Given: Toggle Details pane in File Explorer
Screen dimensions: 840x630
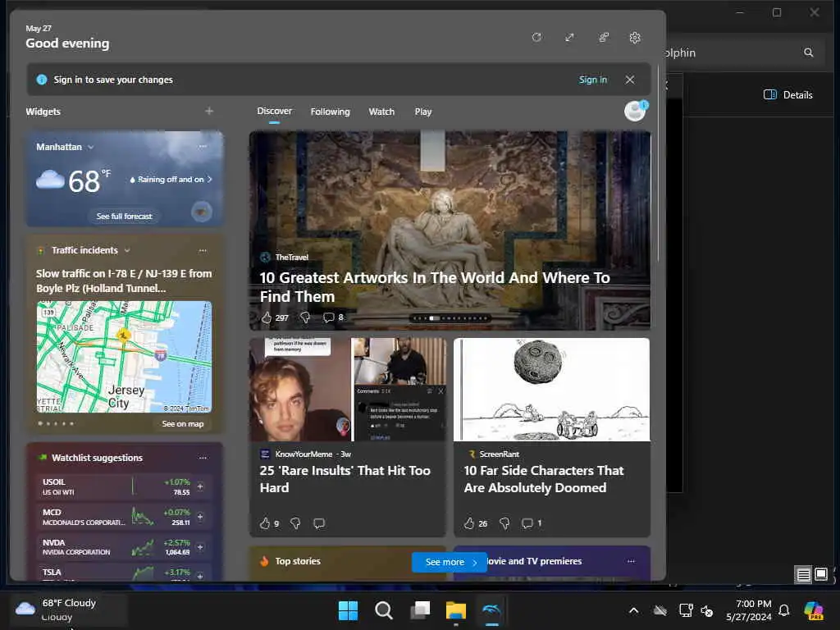Looking at the screenshot, I should point(788,95).
